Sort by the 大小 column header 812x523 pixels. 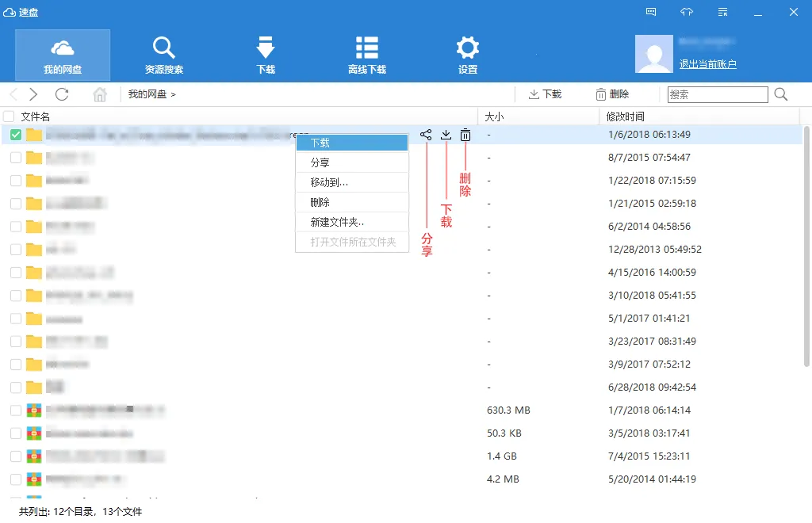[x=494, y=116]
